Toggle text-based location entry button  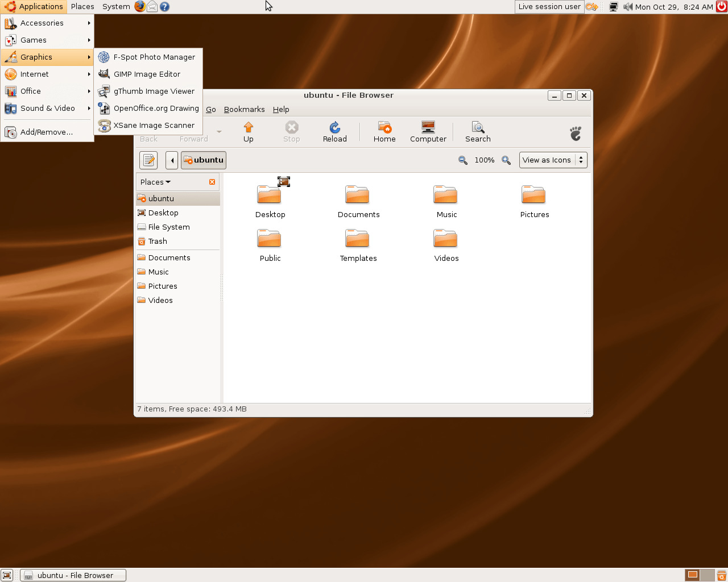click(x=149, y=160)
